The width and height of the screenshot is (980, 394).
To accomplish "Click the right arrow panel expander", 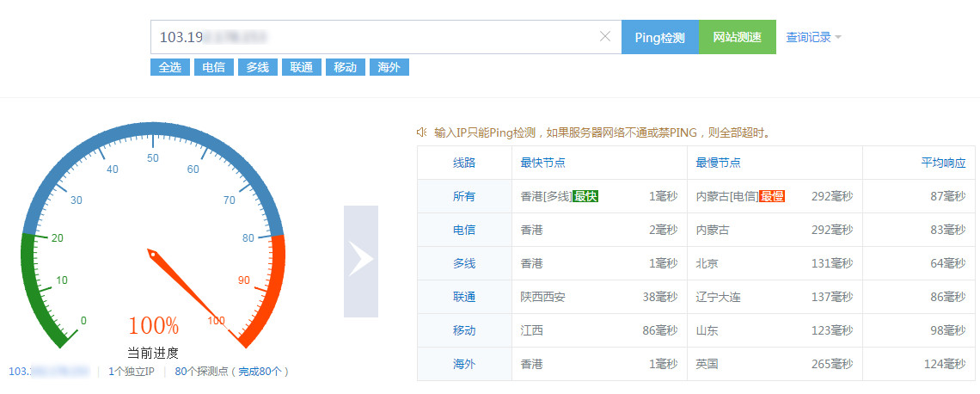I will click(x=361, y=262).
